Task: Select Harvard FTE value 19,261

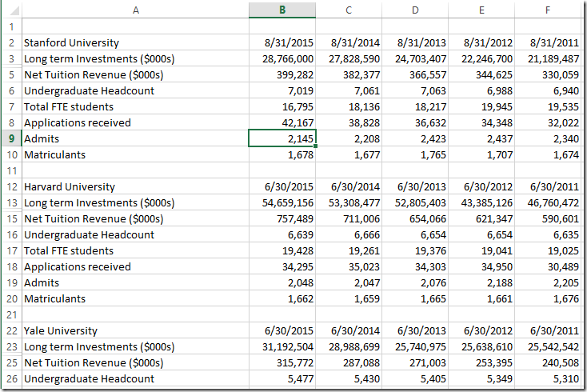Action: [349, 251]
